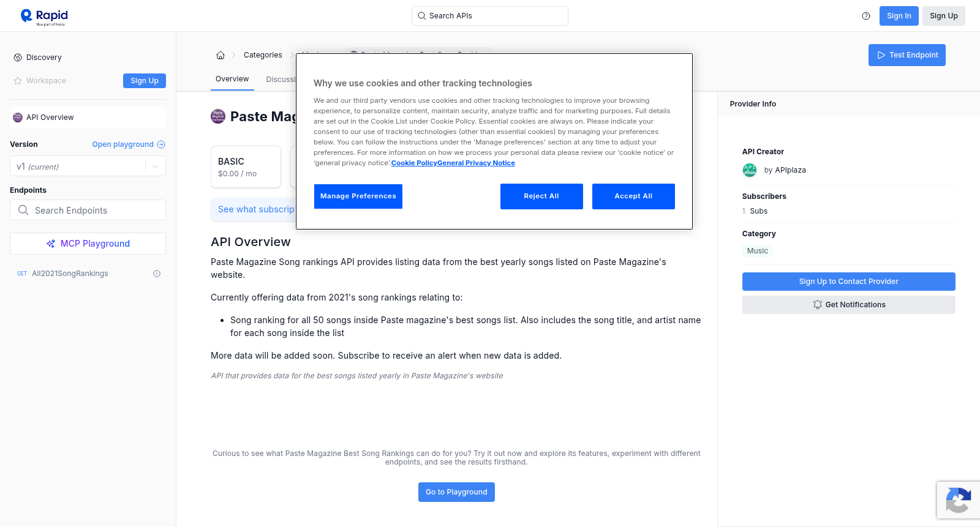This screenshot has height=527, width=980.
Task: Focus the Search APIs input field
Action: [x=490, y=16]
